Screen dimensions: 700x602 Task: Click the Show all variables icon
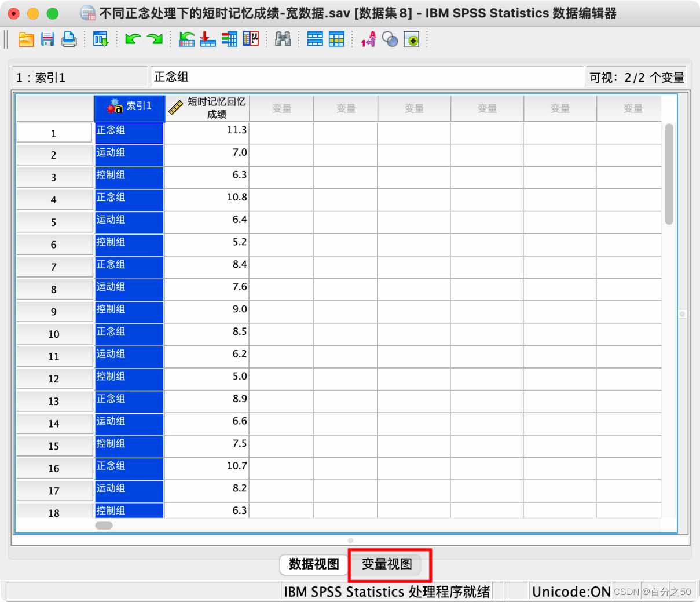point(411,39)
